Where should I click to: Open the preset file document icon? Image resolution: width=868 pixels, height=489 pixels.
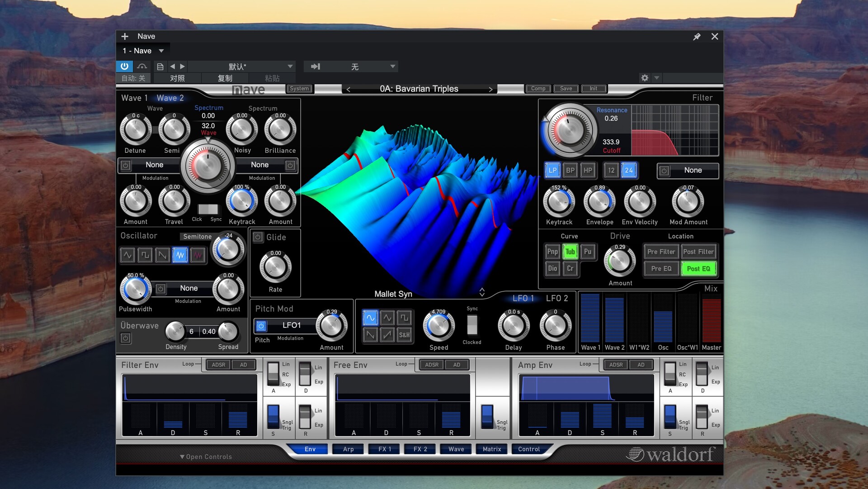point(160,66)
